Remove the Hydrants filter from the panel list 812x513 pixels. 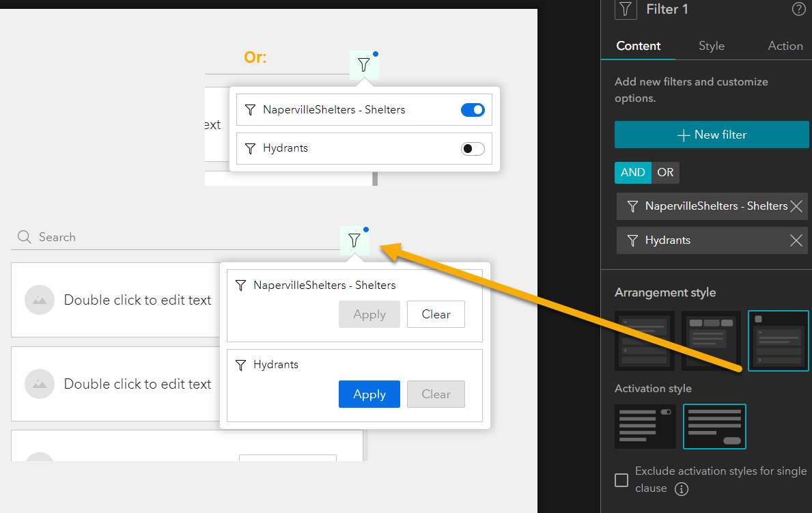[796, 240]
